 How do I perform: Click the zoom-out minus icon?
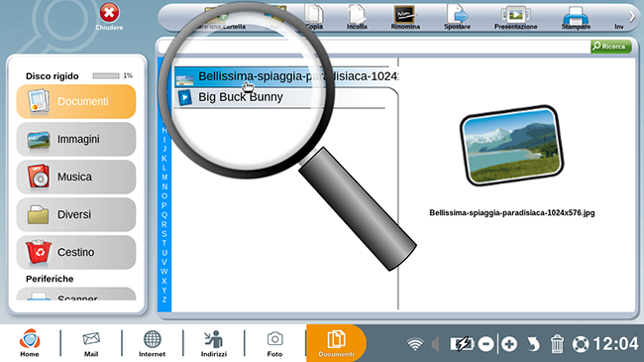point(485,344)
